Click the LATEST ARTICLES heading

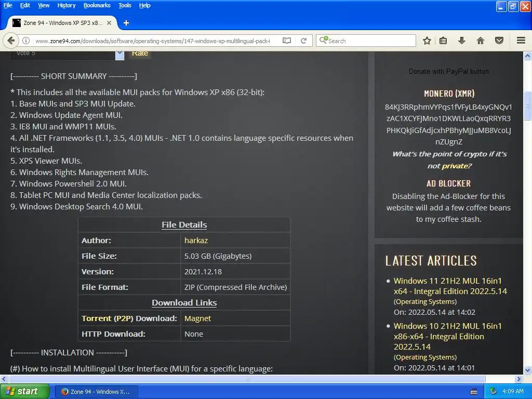coord(431,261)
